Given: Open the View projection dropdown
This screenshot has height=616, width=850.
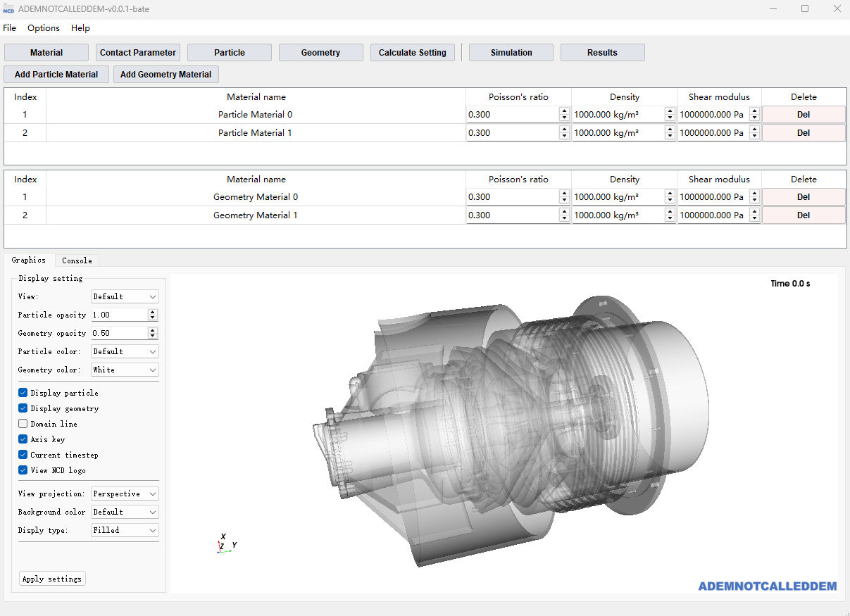Looking at the screenshot, I should [x=125, y=494].
